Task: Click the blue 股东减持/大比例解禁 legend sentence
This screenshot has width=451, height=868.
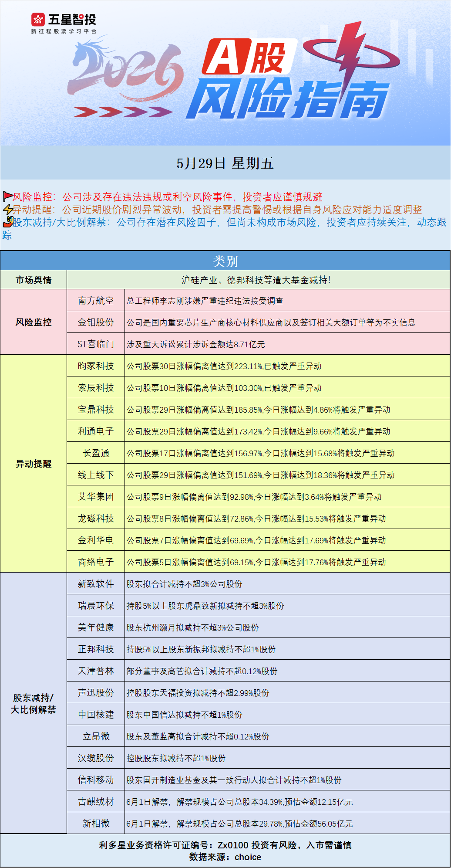Action: click(225, 228)
